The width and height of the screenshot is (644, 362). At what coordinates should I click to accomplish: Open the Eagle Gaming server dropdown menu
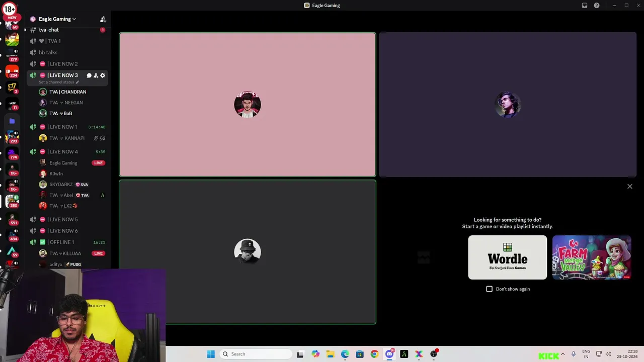(57, 19)
